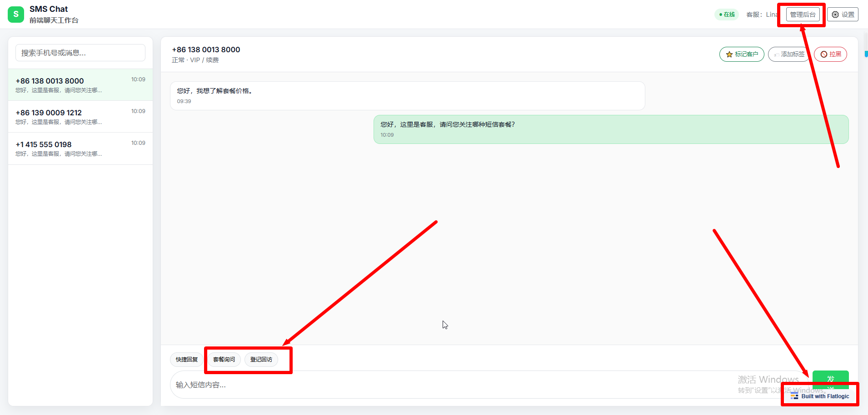Insert the 套餐询问 quick reply
The height and width of the screenshot is (415, 868).
tap(224, 360)
